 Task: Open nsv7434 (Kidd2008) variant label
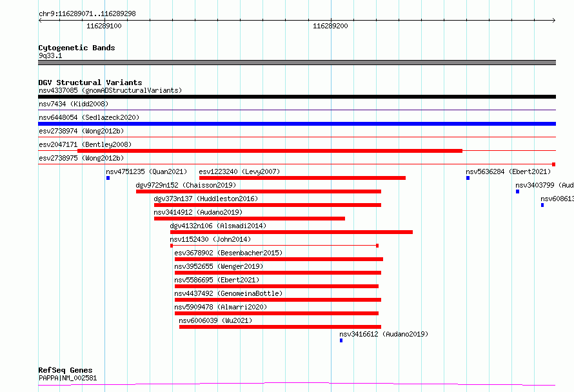point(74,104)
